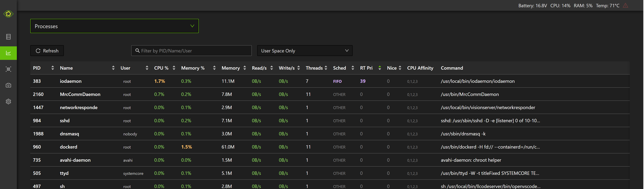Click the green logo icon in sidebar
Viewport: 644px width, 189px height.
pyautogui.click(x=8, y=14)
